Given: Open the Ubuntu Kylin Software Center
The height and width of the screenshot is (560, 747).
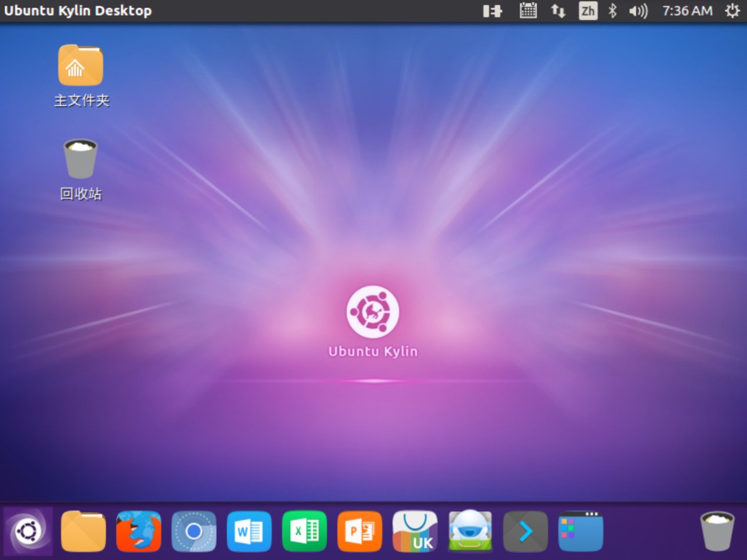Looking at the screenshot, I should coord(415,531).
